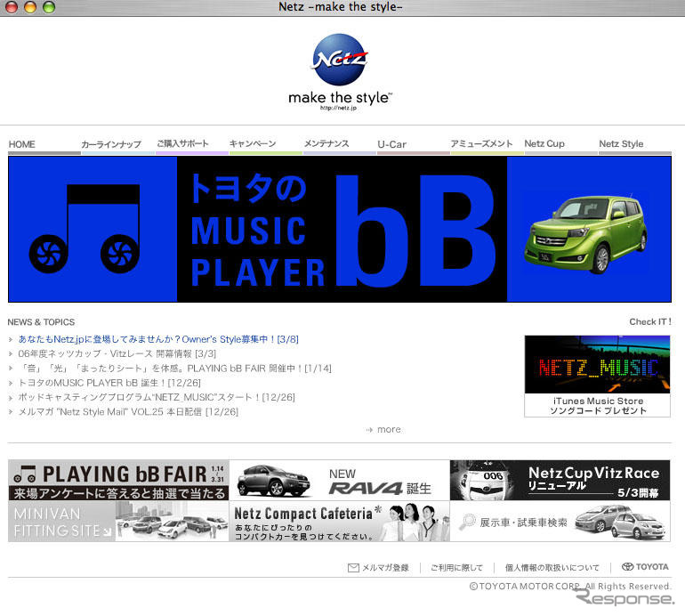Open the Owner's Style募集中 news link

click(x=158, y=339)
